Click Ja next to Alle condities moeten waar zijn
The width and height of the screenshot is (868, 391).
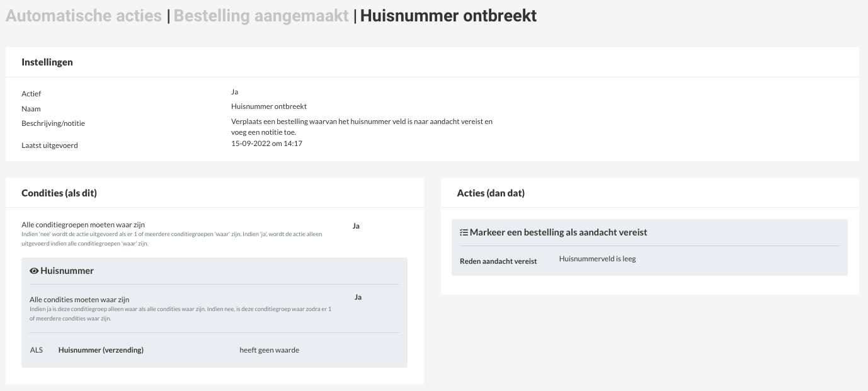(x=358, y=297)
